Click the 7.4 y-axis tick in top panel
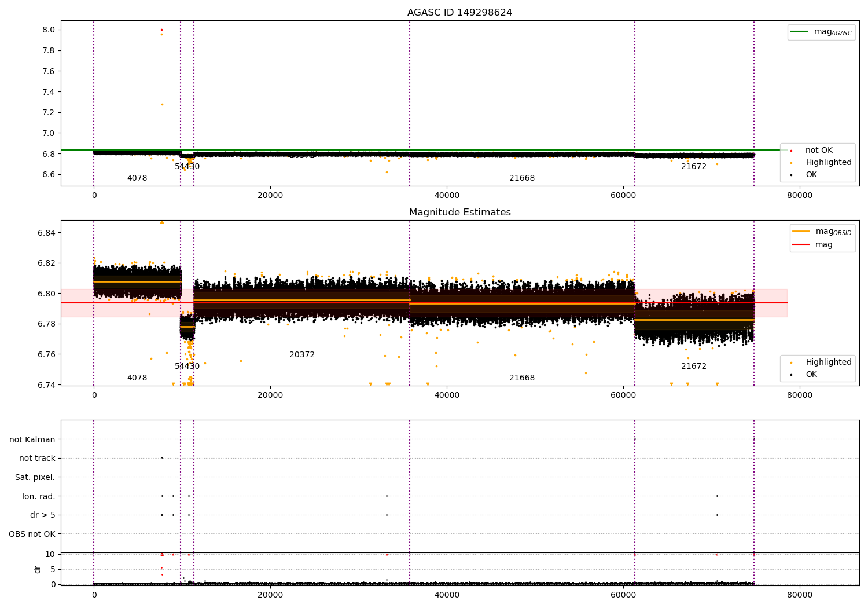Image resolution: width=868 pixels, height=608 pixels. [x=49, y=92]
